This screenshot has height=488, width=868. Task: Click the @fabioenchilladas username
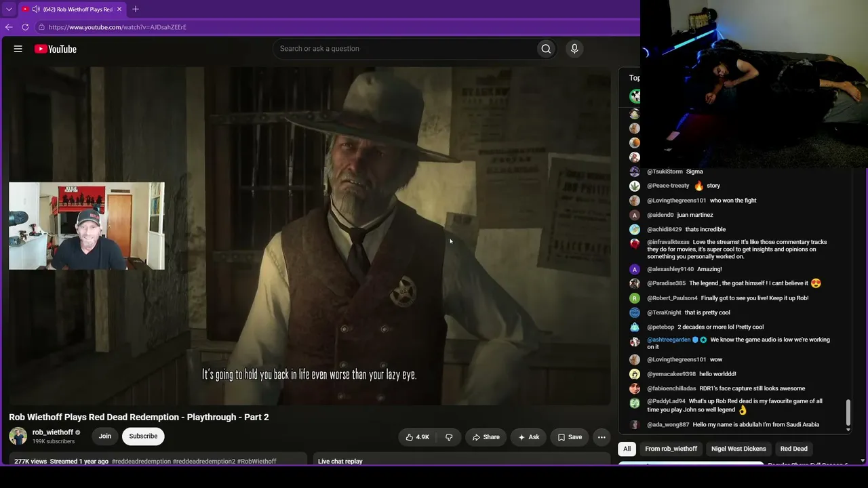(671, 388)
